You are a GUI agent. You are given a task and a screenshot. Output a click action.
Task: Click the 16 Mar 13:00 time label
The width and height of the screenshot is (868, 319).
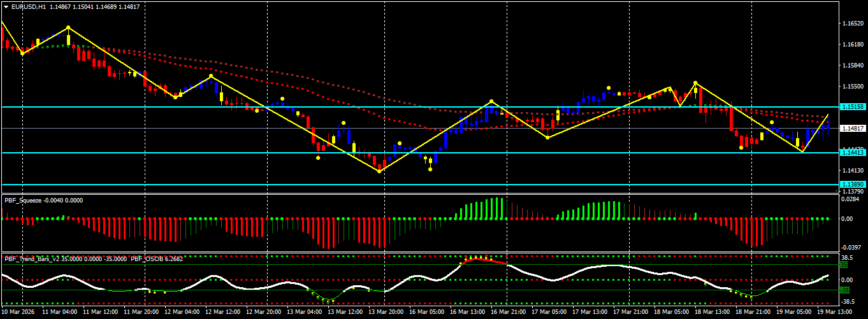click(469, 313)
